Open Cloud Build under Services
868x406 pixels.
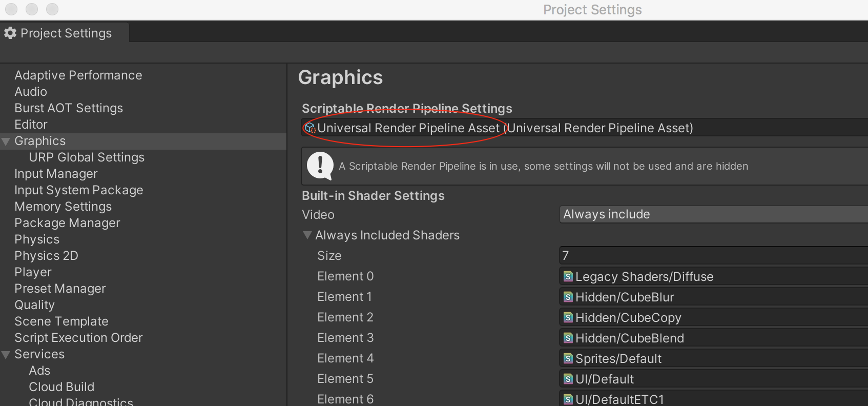tap(61, 387)
